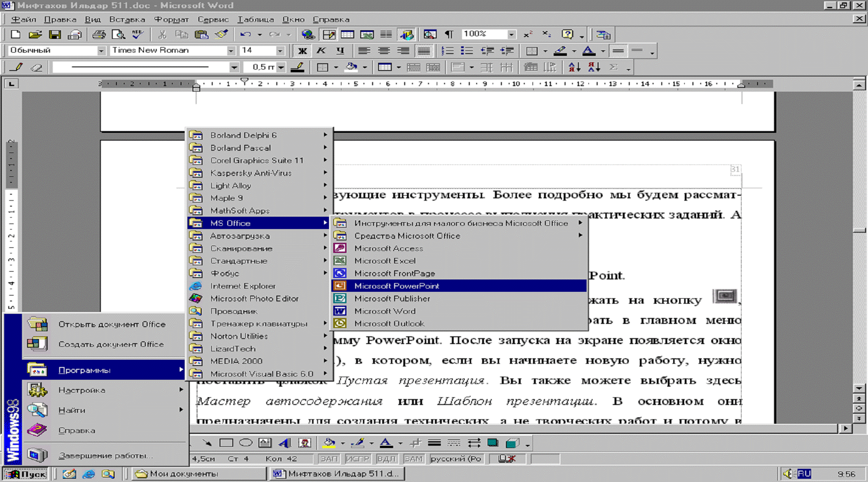Open the Times New Roman font dropdown
Screen dimensions: 868x482
point(231,51)
